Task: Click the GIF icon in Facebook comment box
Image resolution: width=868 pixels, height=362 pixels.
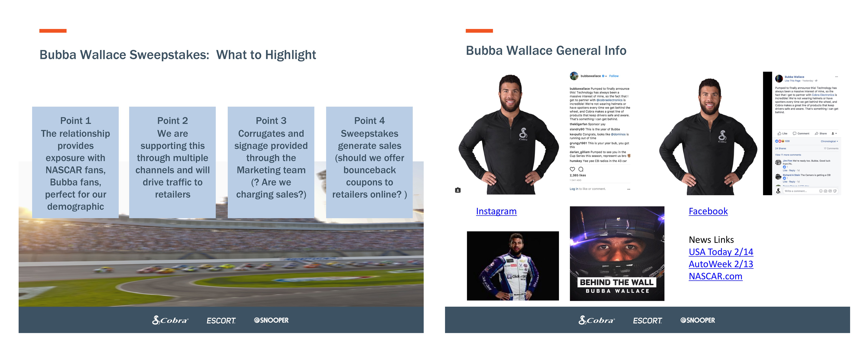Action: (x=830, y=191)
